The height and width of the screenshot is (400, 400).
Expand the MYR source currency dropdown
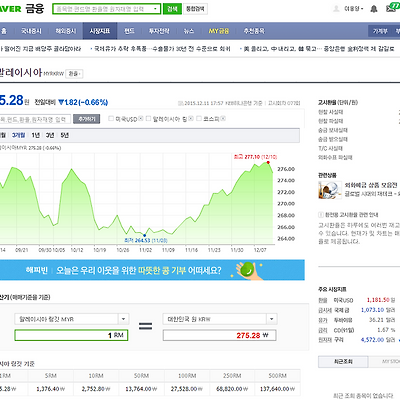(x=124, y=319)
